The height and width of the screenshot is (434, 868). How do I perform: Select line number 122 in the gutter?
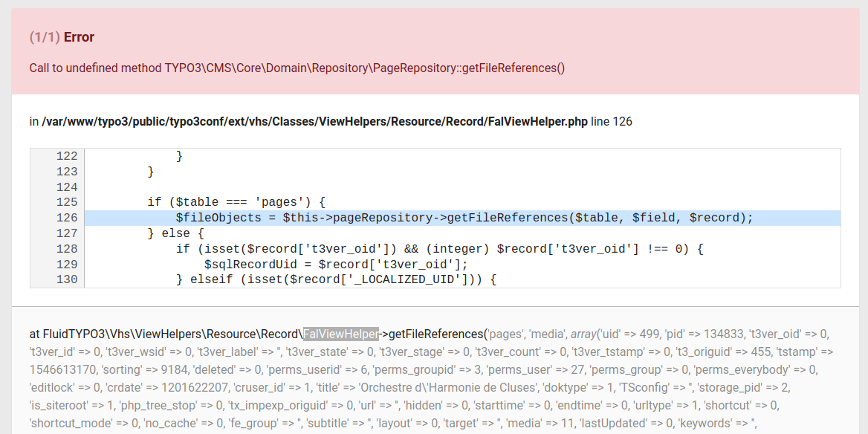click(66, 156)
